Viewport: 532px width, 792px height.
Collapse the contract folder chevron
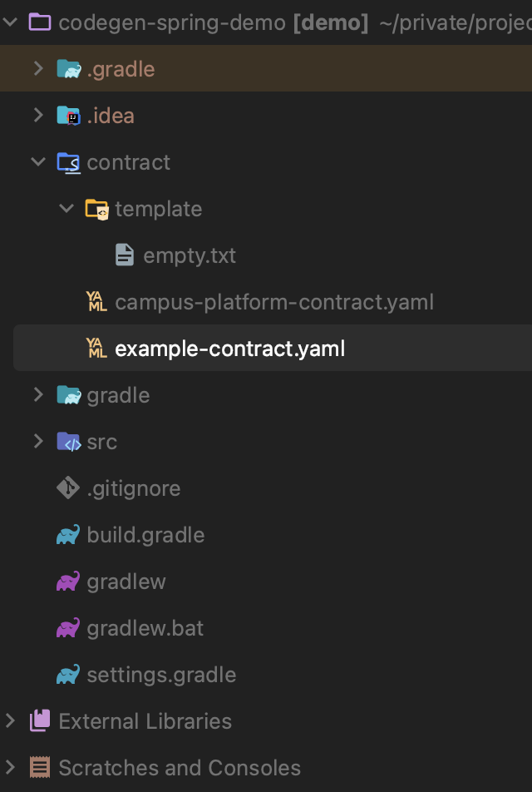38,162
